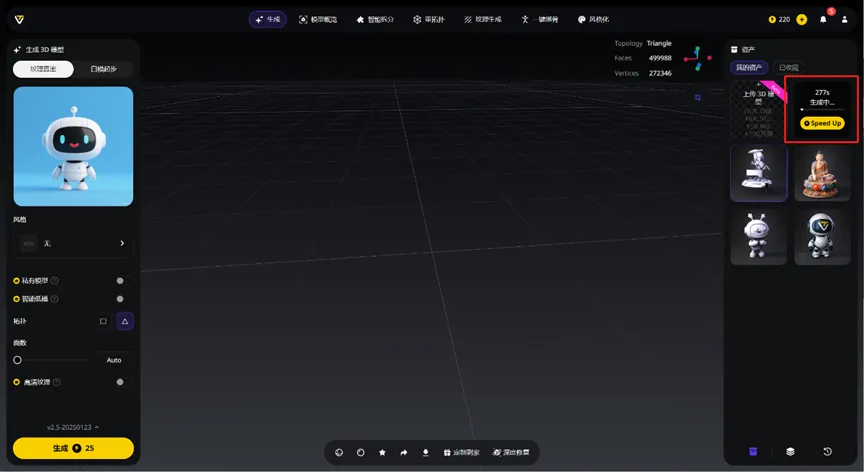Expand the v2.5-20250123 version selector
The height and width of the screenshot is (472, 864).
73,427
